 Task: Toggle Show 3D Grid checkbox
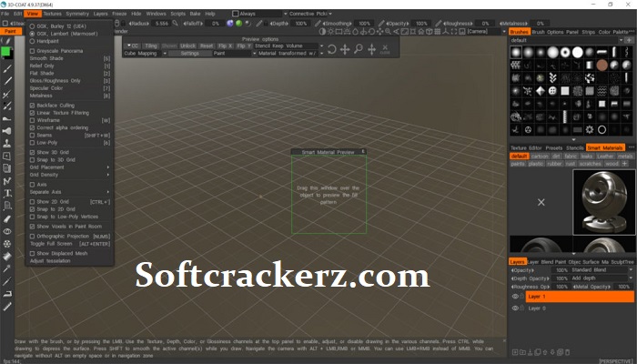[x=32, y=152]
